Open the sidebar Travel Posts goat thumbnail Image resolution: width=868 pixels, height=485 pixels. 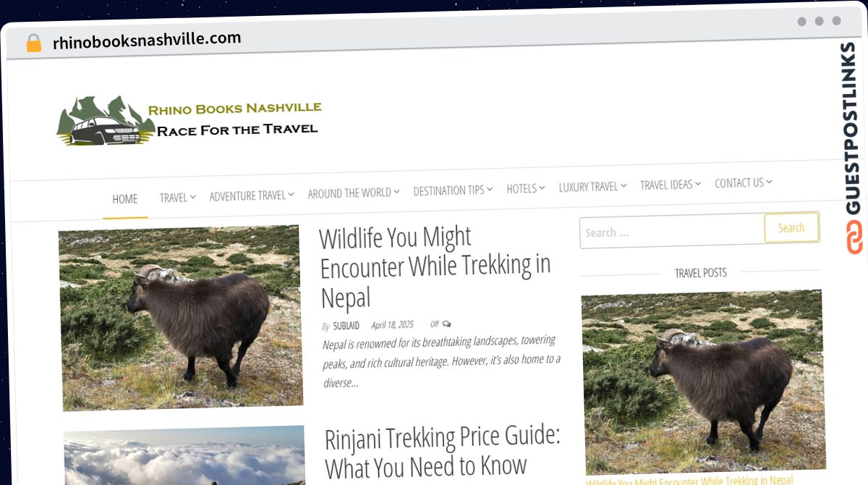[x=703, y=382]
